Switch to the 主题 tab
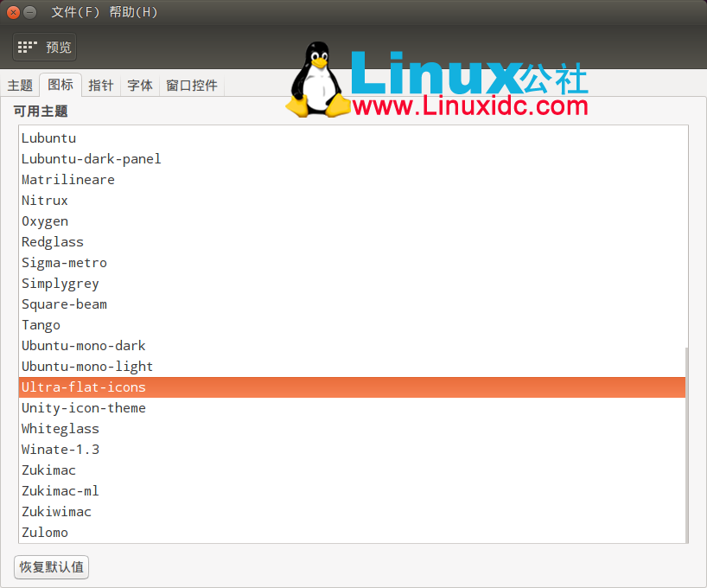Screen dimensions: 707x588 19,85
